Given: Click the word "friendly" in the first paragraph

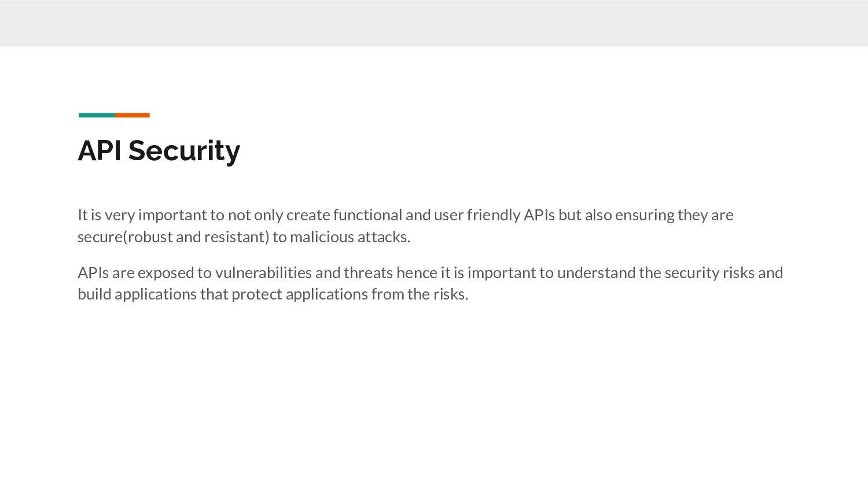Looking at the screenshot, I should click(x=493, y=215).
